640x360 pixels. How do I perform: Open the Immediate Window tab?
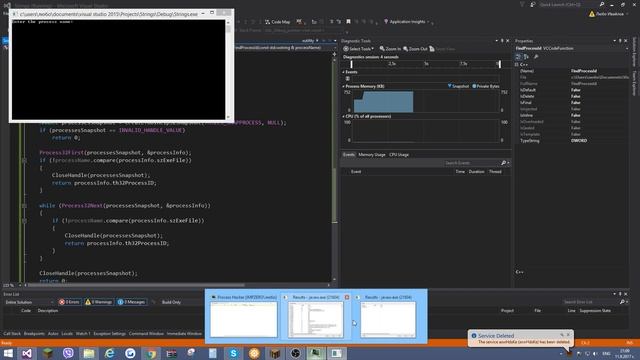coord(184,333)
